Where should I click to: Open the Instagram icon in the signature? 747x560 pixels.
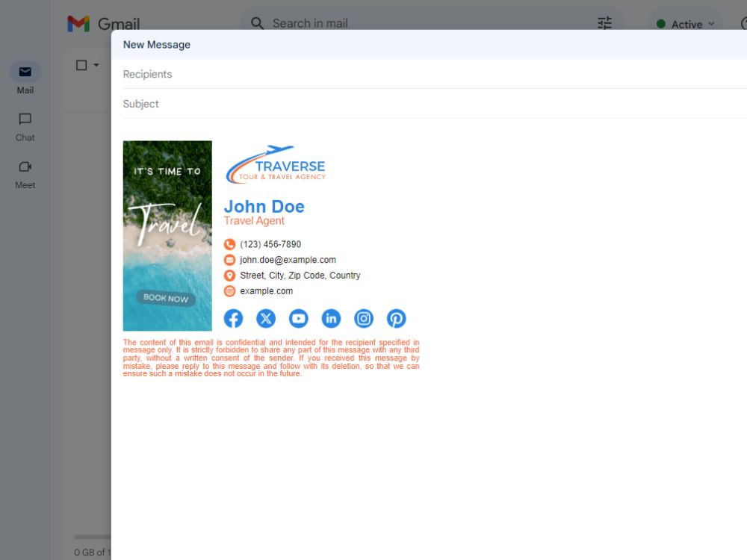point(364,319)
